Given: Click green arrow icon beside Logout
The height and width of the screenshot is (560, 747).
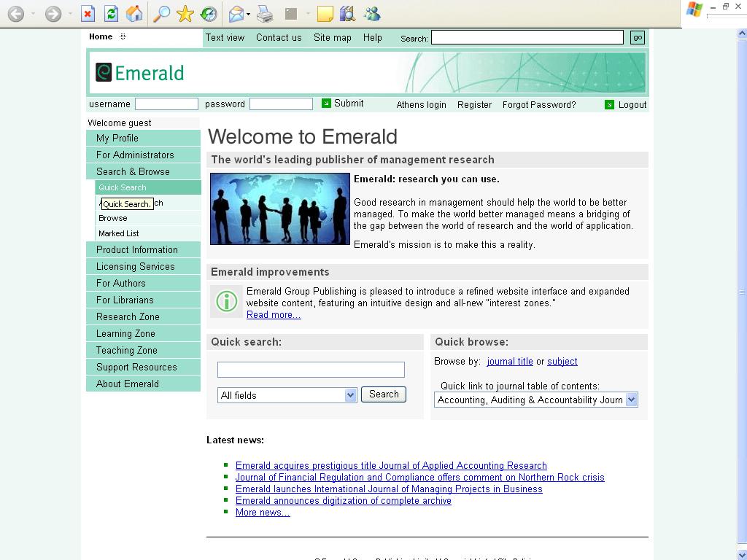Looking at the screenshot, I should point(609,105).
